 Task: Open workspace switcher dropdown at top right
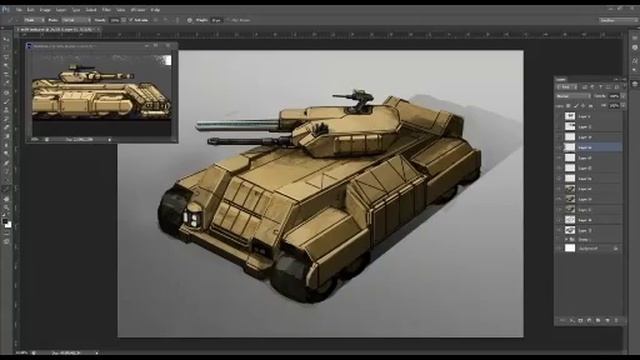click(618, 20)
